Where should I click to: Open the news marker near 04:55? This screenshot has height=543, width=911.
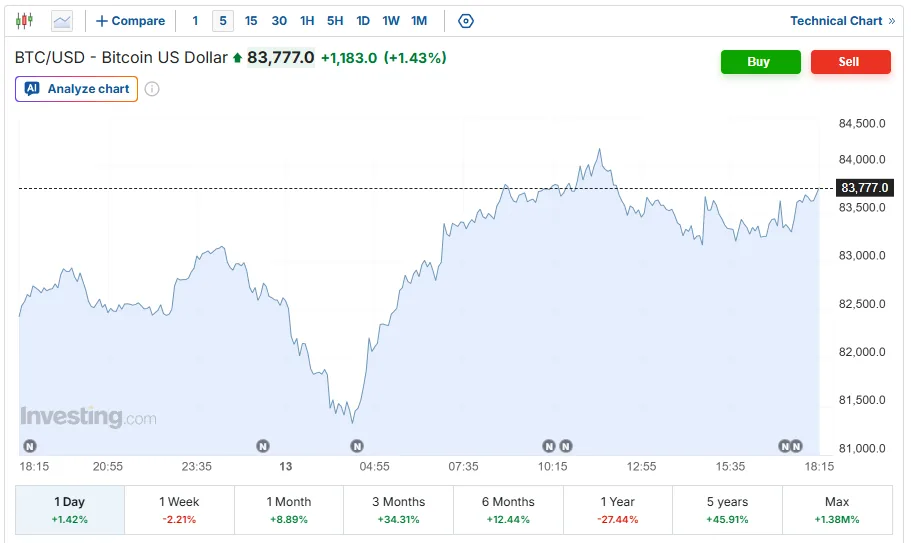point(357,446)
